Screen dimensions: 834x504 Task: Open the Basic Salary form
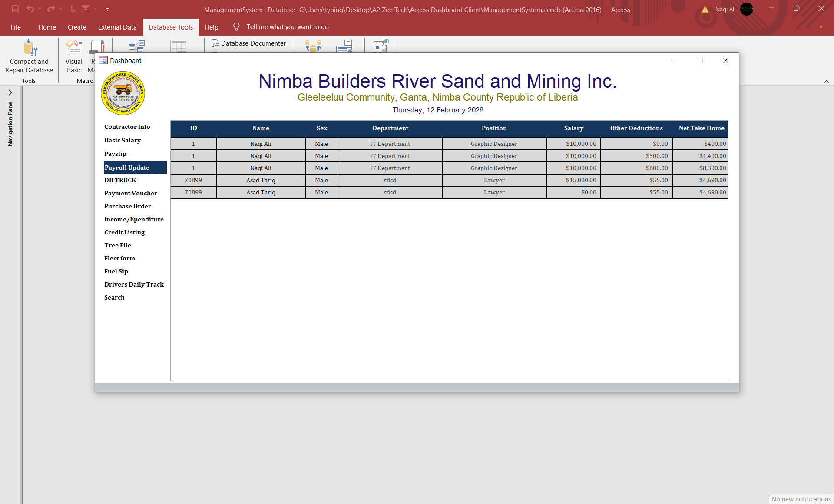click(122, 140)
